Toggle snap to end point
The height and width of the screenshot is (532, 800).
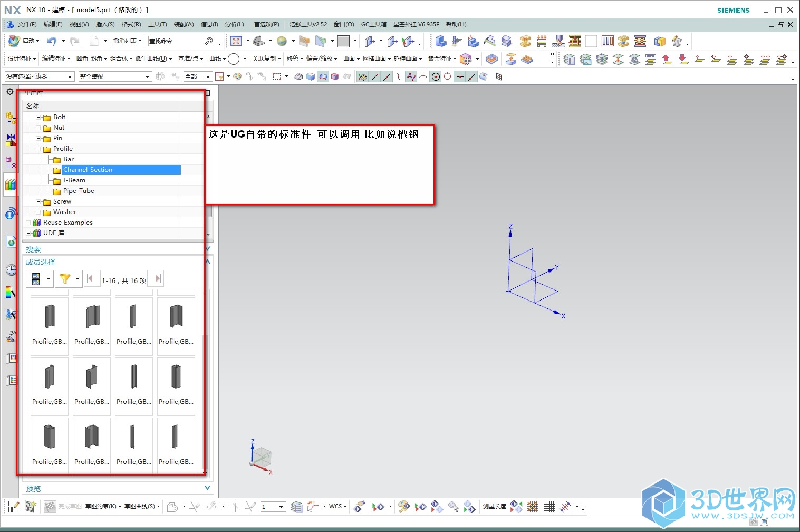coord(375,76)
